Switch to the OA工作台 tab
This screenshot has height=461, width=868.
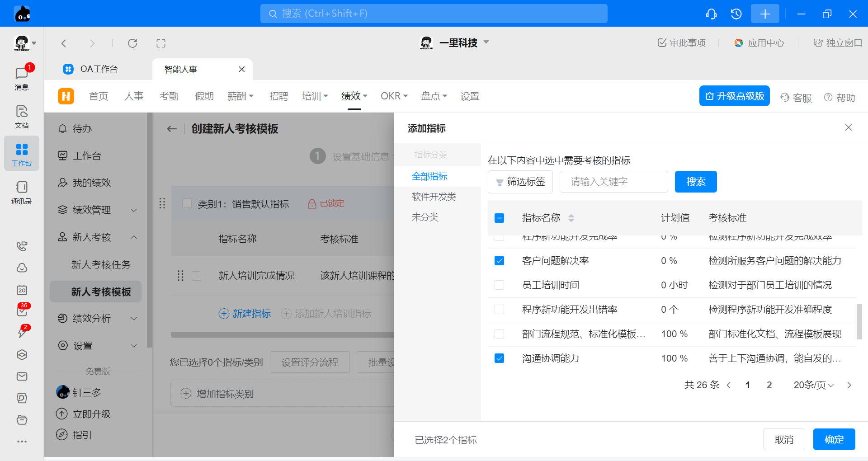tap(99, 69)
